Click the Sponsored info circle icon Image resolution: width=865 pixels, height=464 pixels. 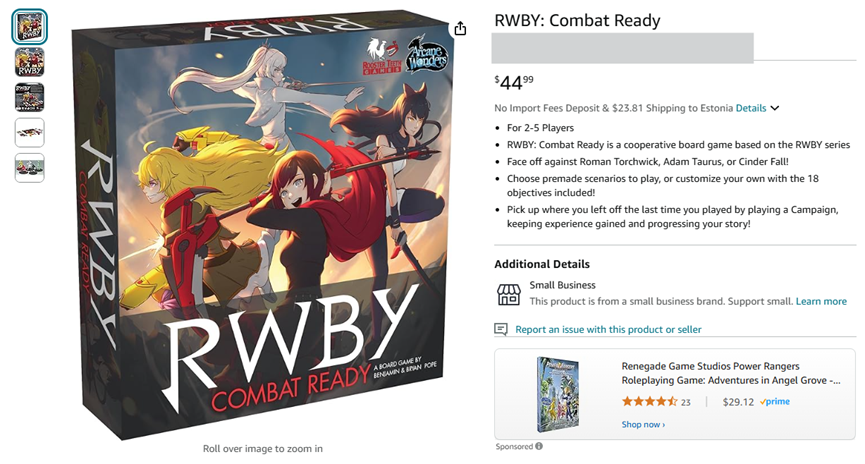click(539, 446)
